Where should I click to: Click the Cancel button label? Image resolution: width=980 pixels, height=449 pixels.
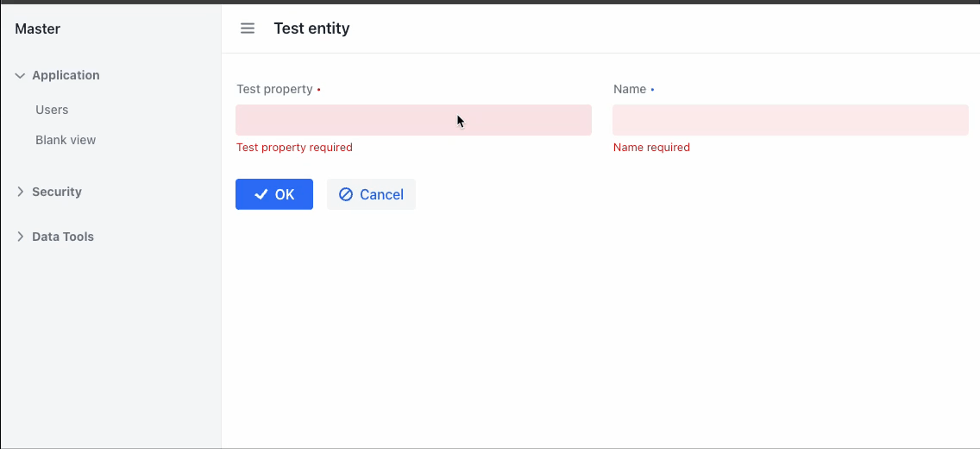click(x=381, y=194)
